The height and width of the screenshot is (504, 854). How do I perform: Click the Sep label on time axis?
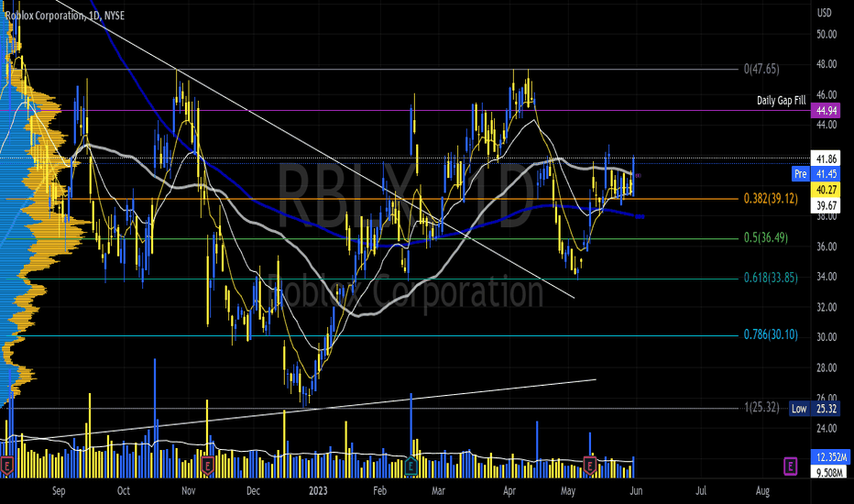59,491
